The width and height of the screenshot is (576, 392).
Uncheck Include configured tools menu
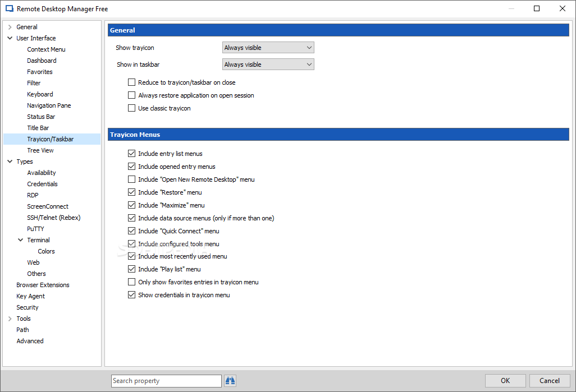pyautogui.click(x=131, y=243)
